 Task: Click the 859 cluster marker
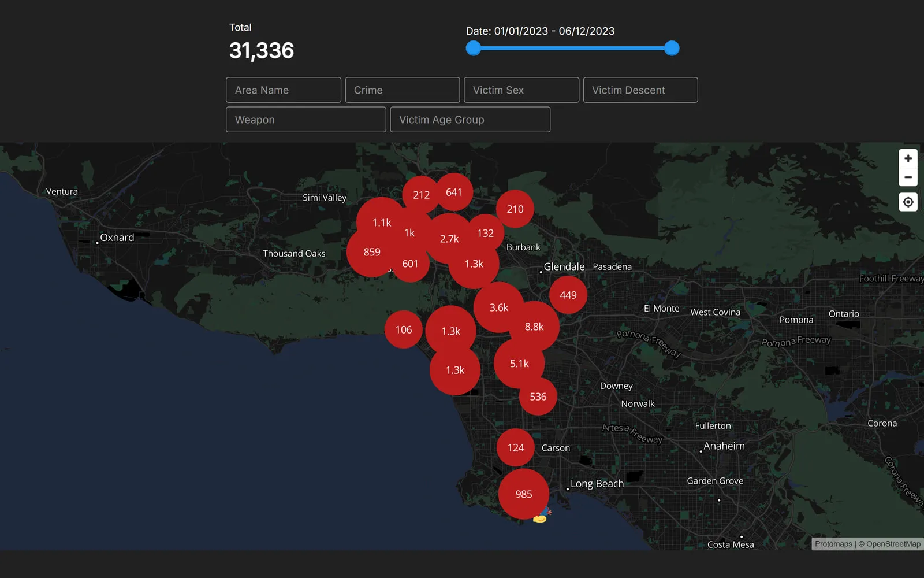[372, 252]
